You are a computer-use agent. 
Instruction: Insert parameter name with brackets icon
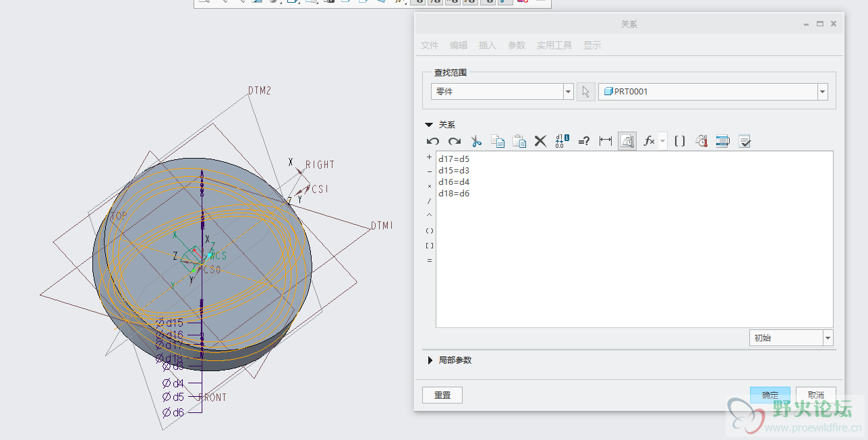[680, 141]
